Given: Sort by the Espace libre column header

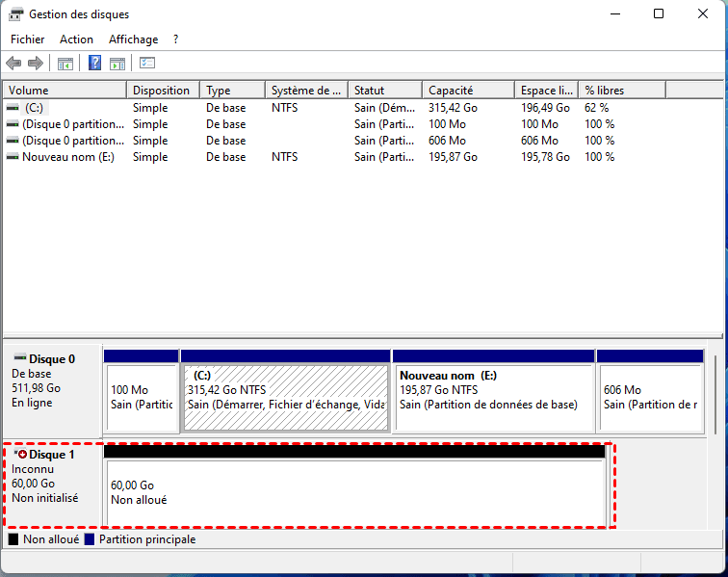Looking at the screenshot, I should (546, 91).
